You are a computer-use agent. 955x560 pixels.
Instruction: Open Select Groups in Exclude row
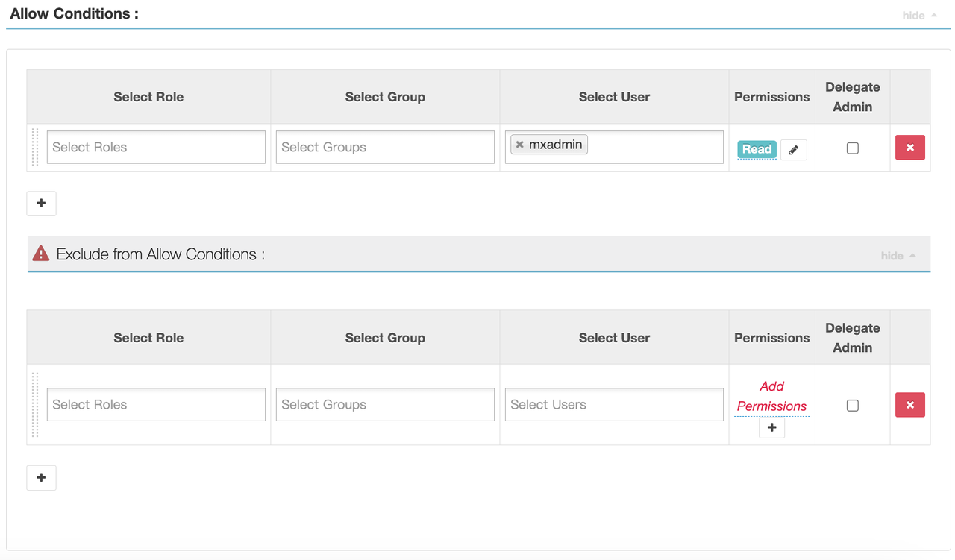[x=385, y=404]
